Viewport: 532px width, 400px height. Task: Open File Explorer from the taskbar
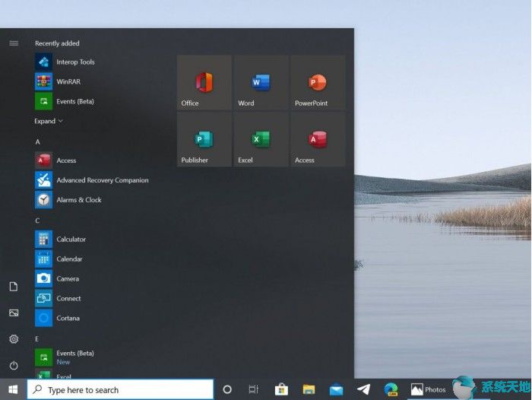pos(309,389)
